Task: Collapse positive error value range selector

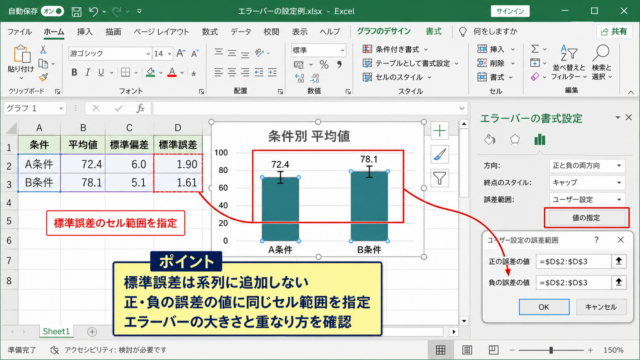Action: [619, 261]
